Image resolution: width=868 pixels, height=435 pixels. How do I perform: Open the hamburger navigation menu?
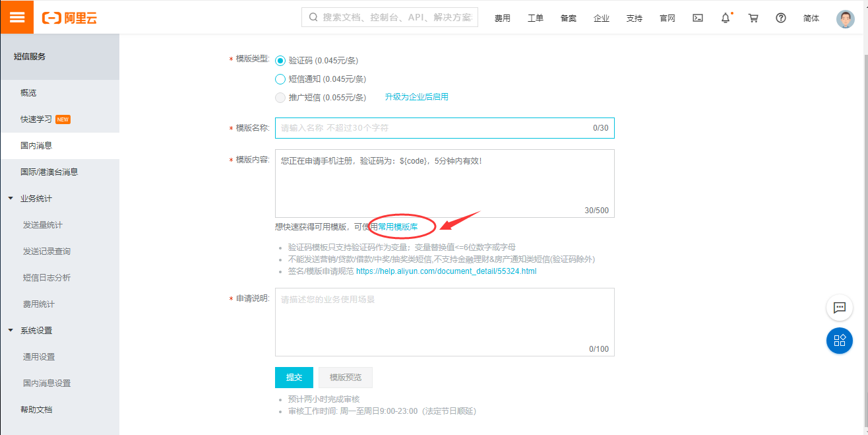(16, 17)
